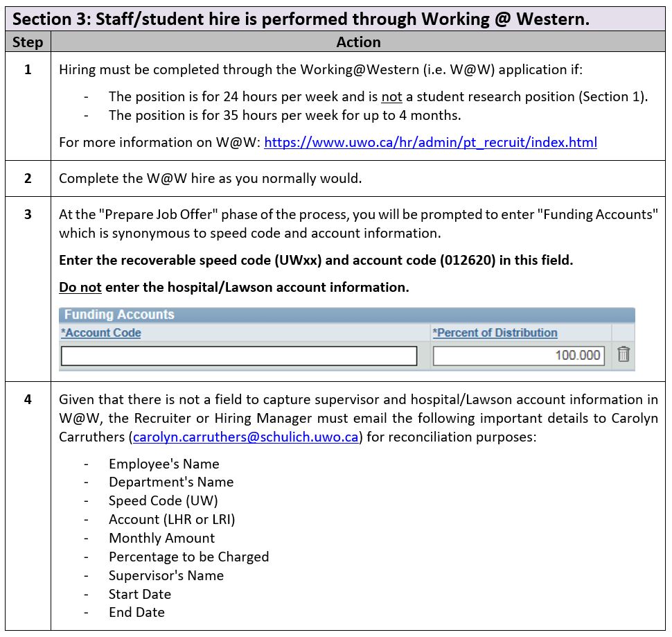The width and height of the screenshot is (672, 637).
Task: Select the Monthly Amount list item
Action: (161, 538)
